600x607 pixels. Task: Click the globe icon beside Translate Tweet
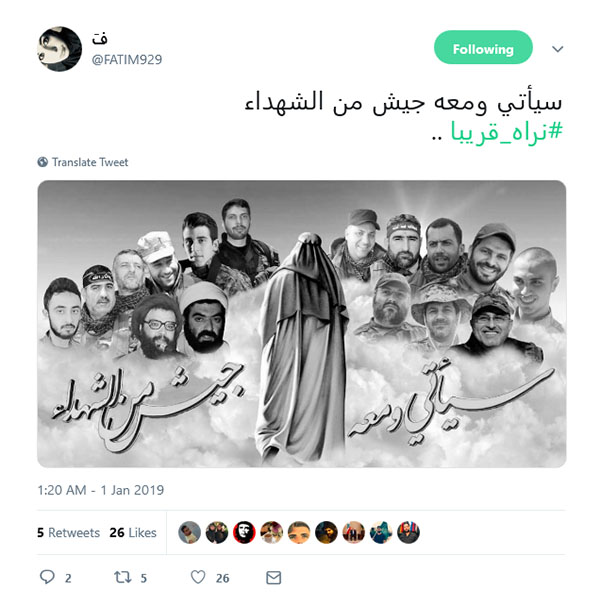tap(43, 162)
